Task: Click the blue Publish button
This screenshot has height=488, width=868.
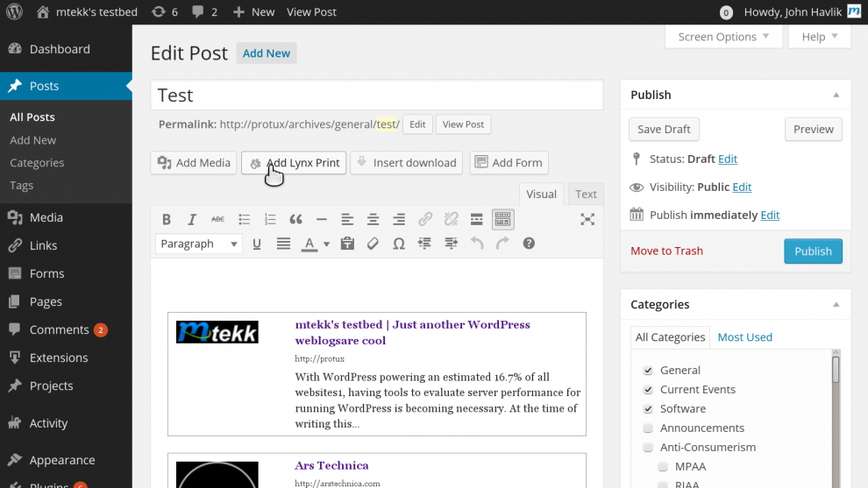Action: point(813,251)
